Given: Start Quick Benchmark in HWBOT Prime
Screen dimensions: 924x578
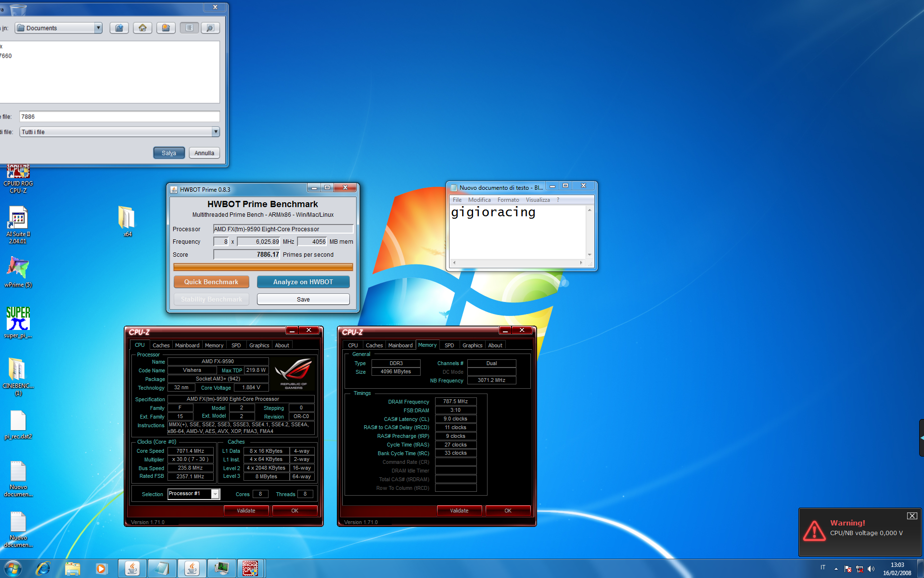Looking at the screenshot, I should pos(211,282).
